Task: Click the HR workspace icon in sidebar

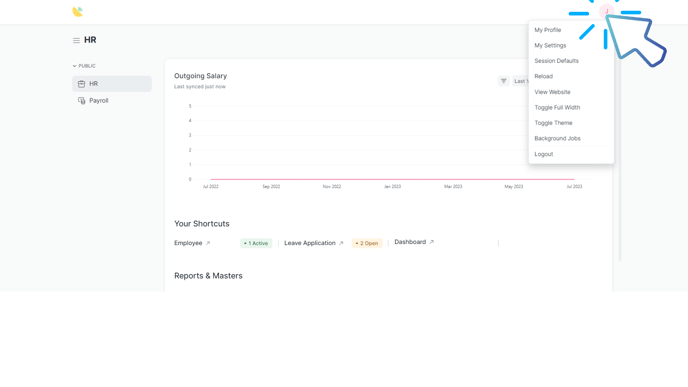Action: tap(82, 84)
